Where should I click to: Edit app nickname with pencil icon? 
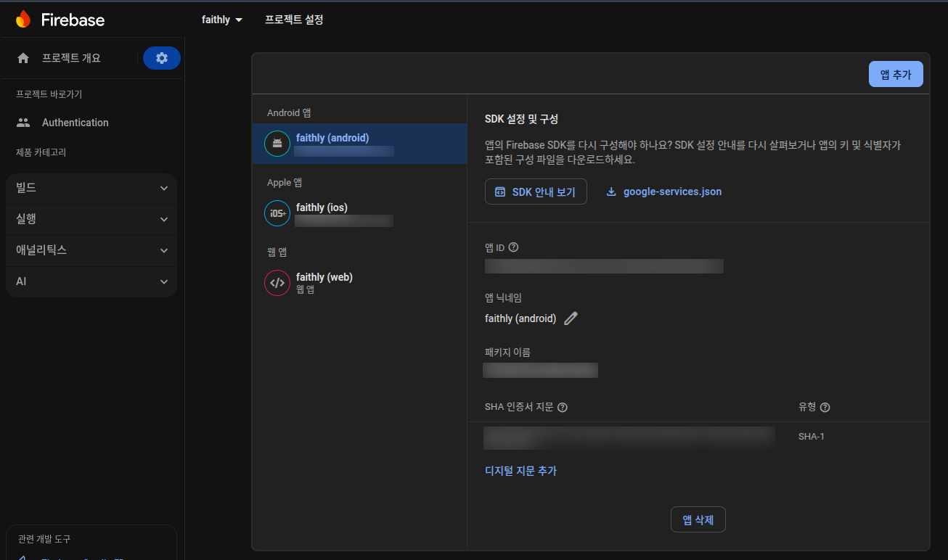(571, 318)
